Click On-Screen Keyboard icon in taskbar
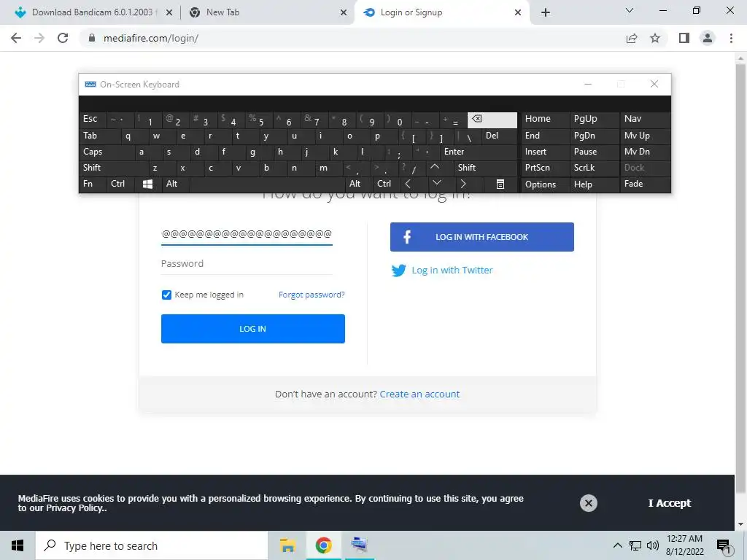 tap(359, 545)
